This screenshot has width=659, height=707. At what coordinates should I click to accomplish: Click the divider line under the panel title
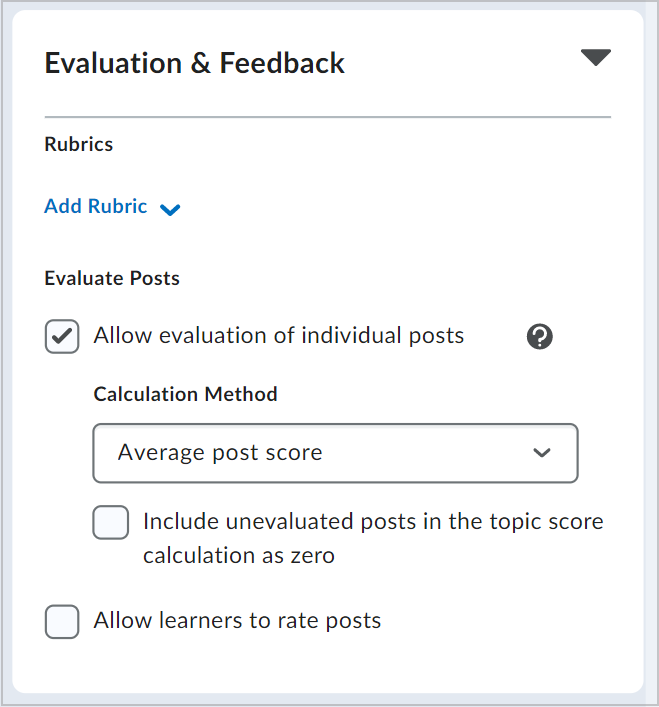[328, 117]
